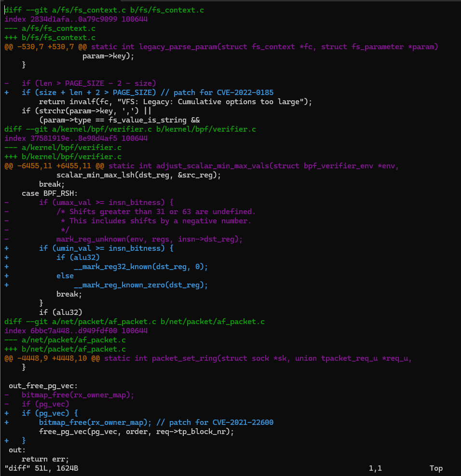Screen dimensions: 461x476
Task: Click the '--- a/kernel/bpf/verifier.c' line
Action: click(x=63, y=147)
